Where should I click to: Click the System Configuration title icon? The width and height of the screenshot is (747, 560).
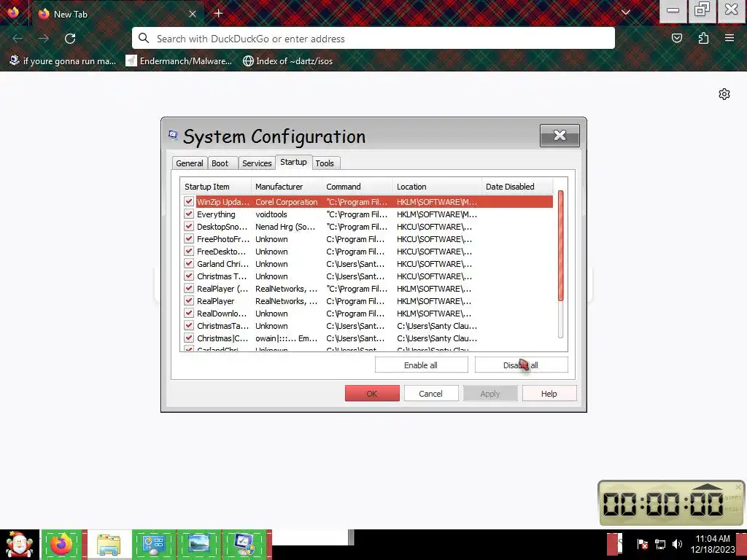pyautogui.click(x=173, y=135)
